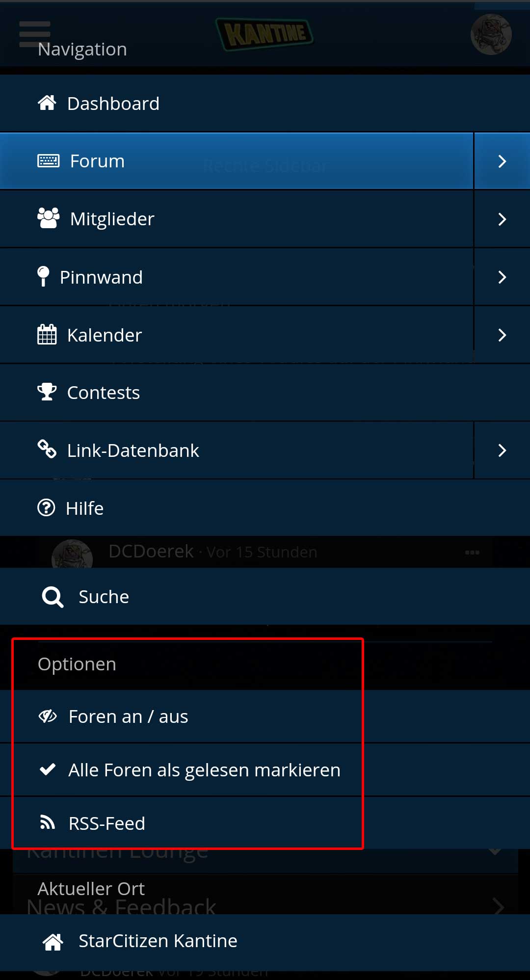Click the Dashboard home icon
530x980 pixels.
click(47, 103)
